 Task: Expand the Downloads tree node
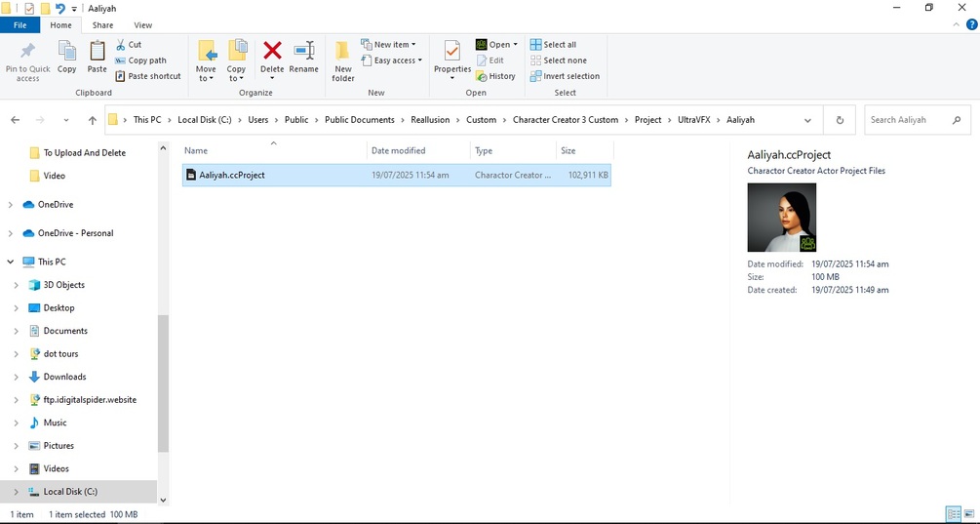[17, 377]
